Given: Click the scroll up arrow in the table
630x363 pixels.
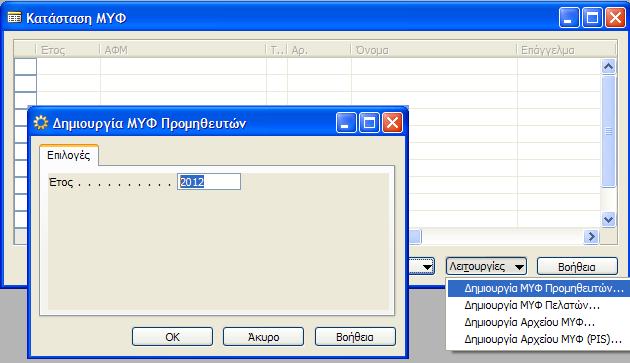Looking at the screenshot, I should (608, 66).
